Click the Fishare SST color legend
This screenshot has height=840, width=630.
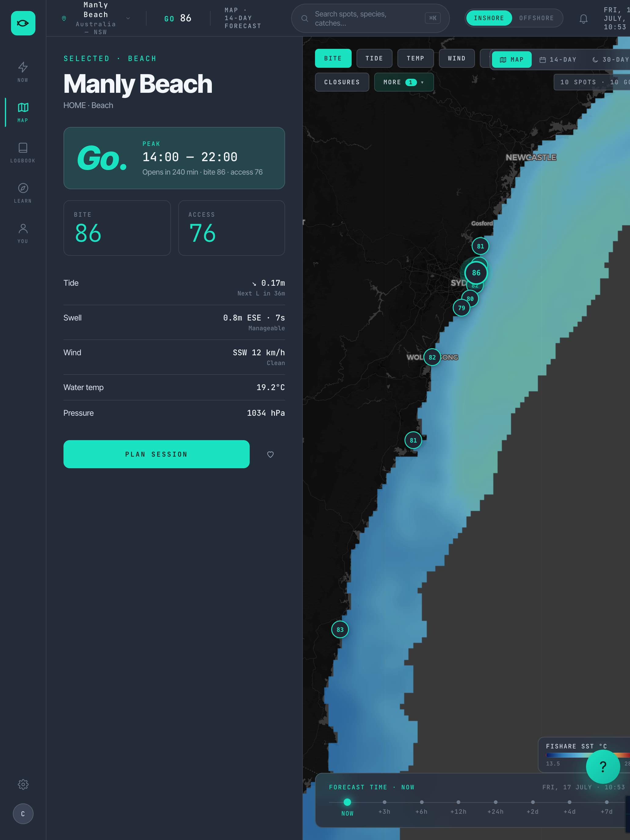pyautogui.click(x=584, y=755)
